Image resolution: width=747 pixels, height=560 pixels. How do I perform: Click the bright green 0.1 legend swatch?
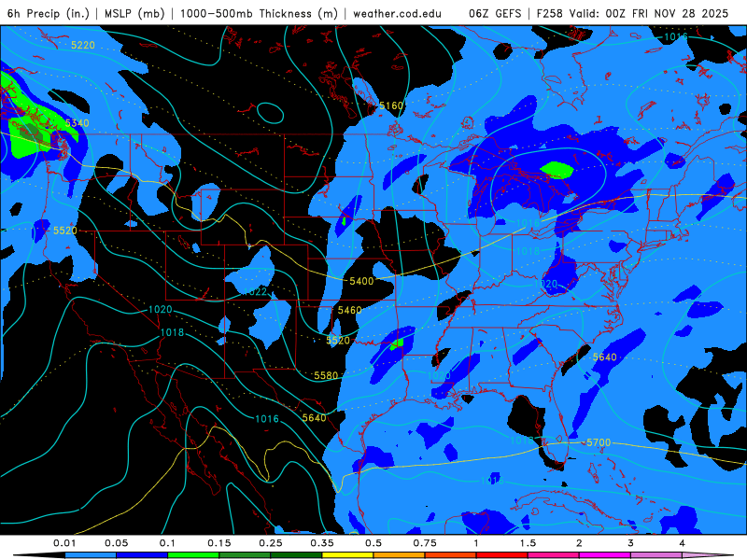[193, 555]
